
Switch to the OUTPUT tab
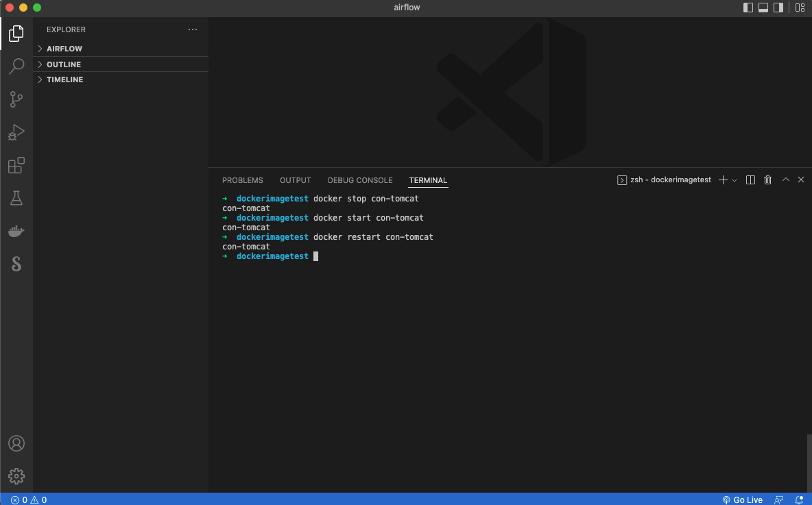(x=295, y=180)
